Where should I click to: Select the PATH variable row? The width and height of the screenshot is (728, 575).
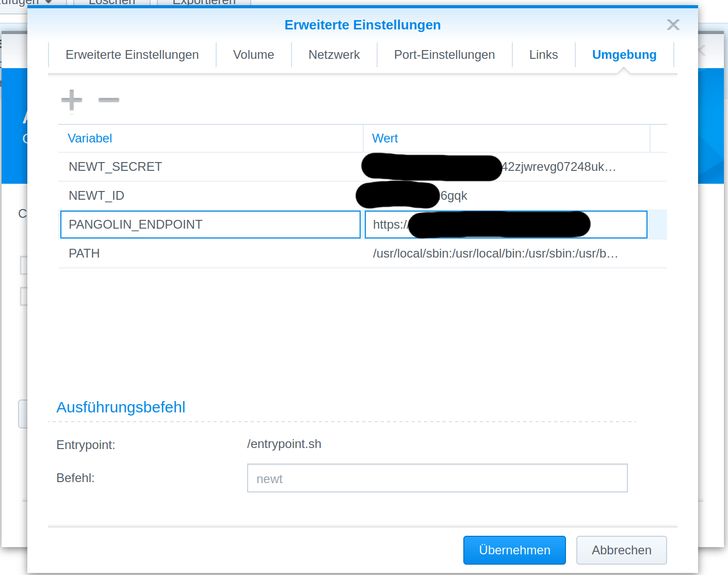coord(363,253)
